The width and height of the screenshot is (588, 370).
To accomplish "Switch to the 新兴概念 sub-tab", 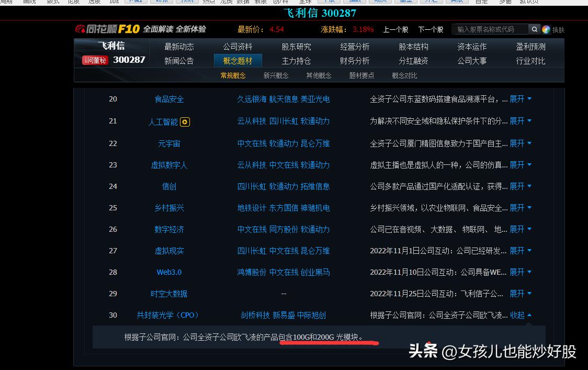I will (276, 75).
